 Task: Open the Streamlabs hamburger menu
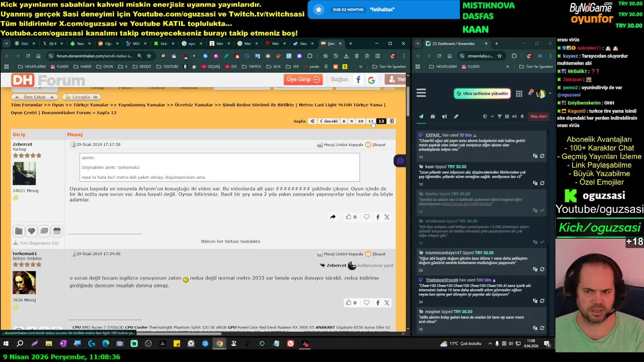[x=421, y=93]
